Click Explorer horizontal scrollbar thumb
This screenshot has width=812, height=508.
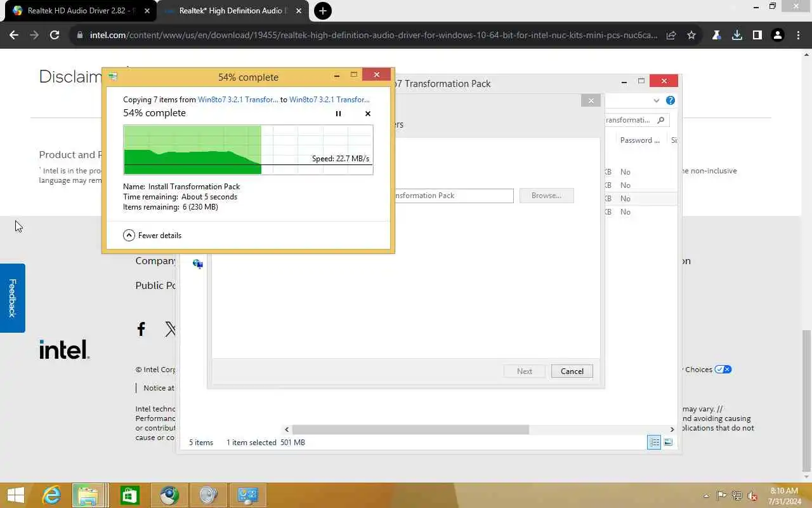(x=410, y=430)
